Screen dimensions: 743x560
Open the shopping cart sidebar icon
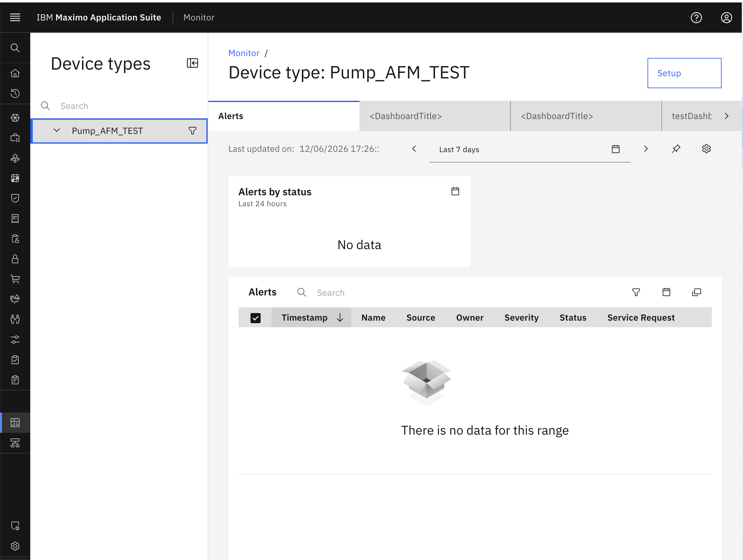[x=15, y=279]
